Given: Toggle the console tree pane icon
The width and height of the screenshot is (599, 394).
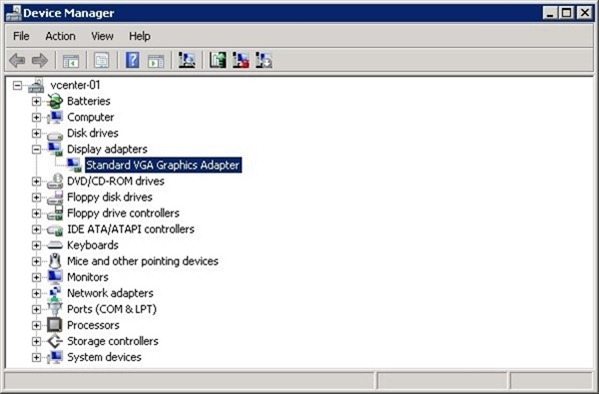Looking at the screenshot, I should 71,61.
